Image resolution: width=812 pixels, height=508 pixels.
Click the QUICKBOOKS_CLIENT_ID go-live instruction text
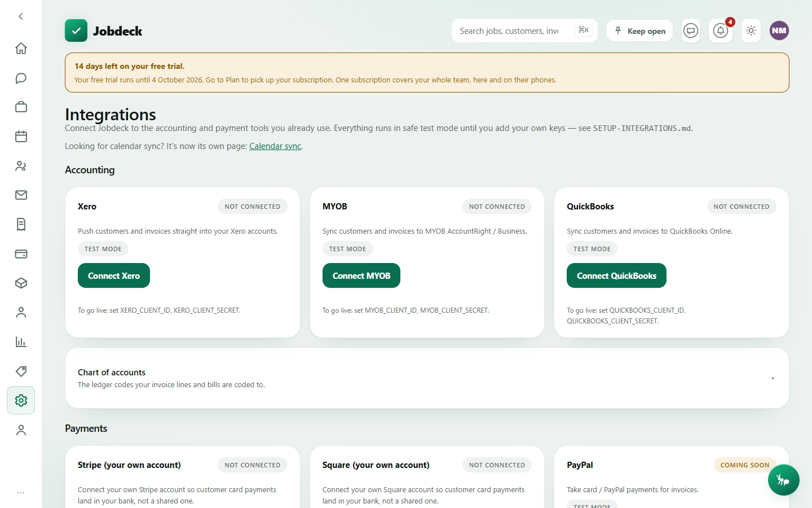[x=626, y=316]
